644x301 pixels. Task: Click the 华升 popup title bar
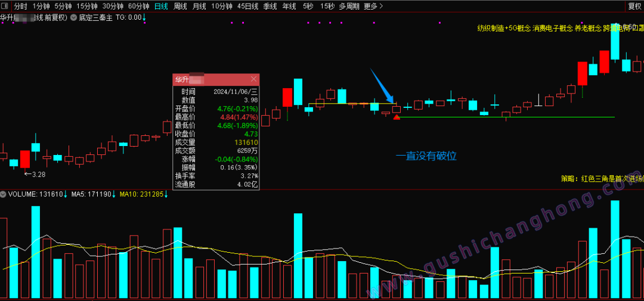[216, 79]
